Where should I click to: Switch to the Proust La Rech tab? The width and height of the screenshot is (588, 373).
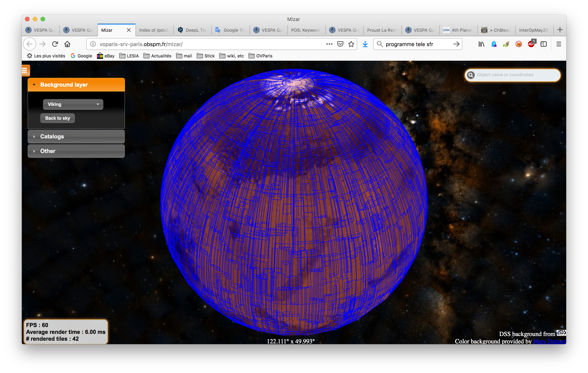tap(382, 30)
